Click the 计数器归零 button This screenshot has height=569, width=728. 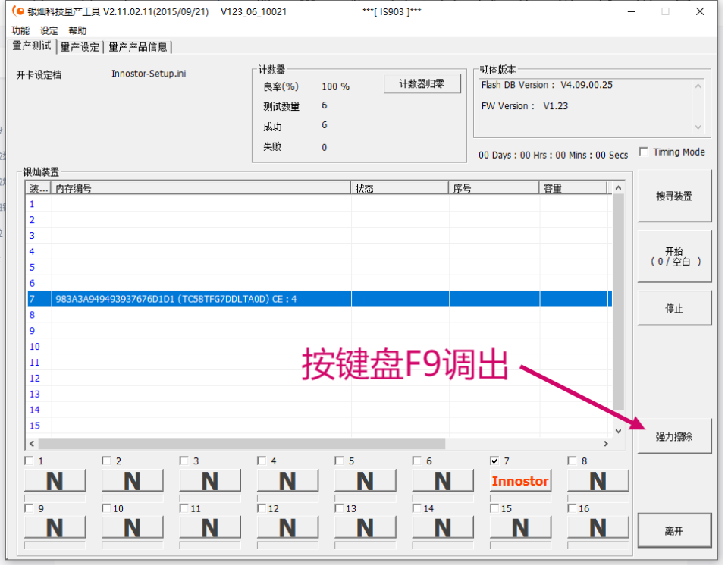[x=422, y=83]
